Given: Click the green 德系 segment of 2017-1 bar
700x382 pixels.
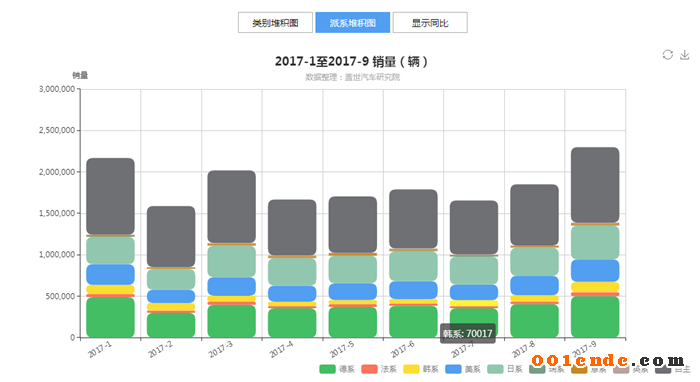Looking at the screenshot, I should click(110, 317).
